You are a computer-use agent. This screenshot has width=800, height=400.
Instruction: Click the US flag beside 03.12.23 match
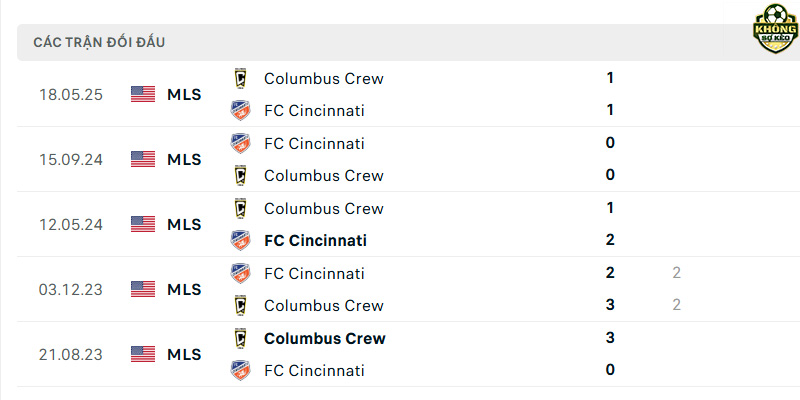[x=143, y=289]
